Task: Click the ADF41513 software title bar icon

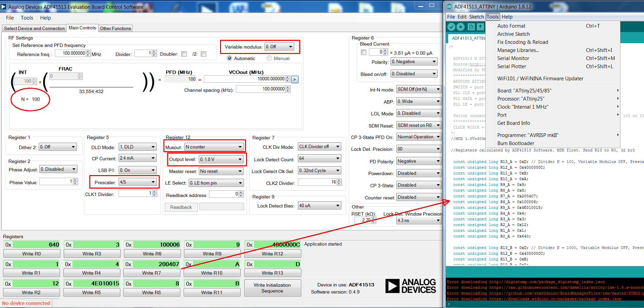Action: coord(4,7)
